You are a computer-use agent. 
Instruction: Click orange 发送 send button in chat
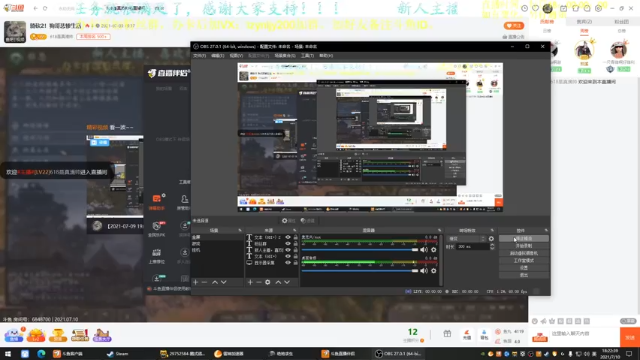[630, 338]
